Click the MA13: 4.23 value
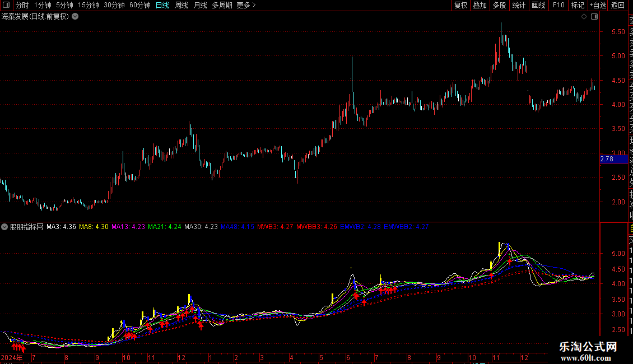Viewport: 633px width, 364px height. [x=128, y=227]
